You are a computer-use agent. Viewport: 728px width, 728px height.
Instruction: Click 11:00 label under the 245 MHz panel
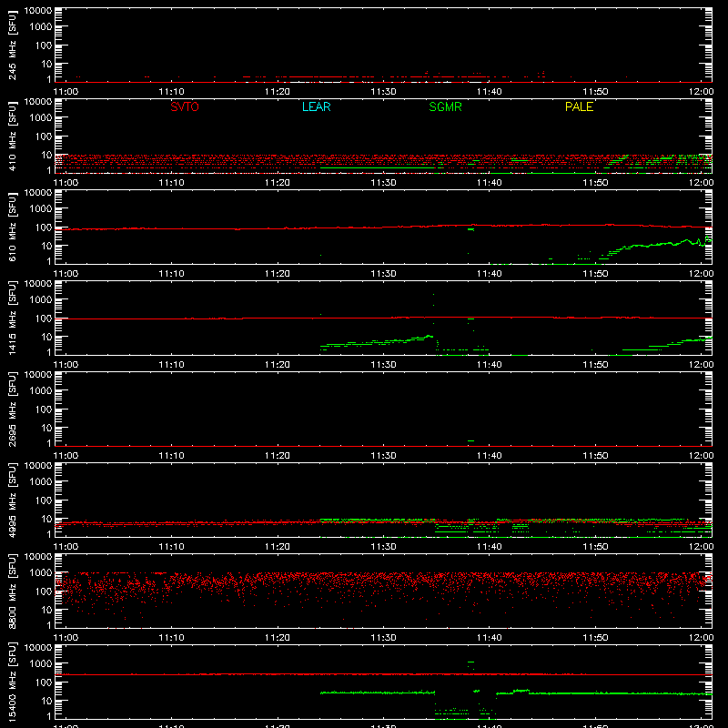coord(66,92)
